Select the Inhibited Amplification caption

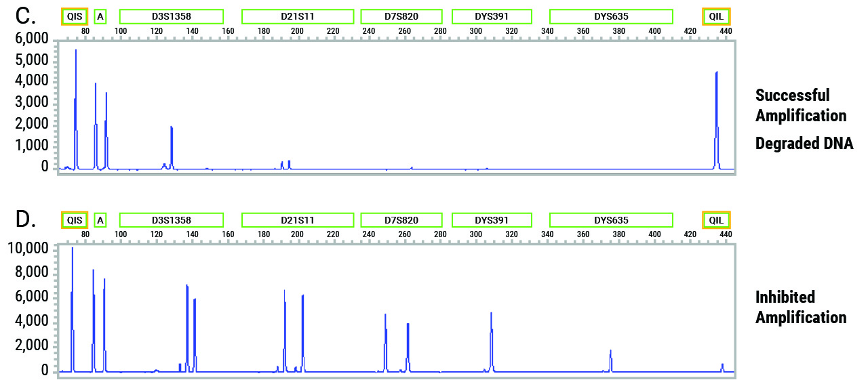(x=801, y=307)
